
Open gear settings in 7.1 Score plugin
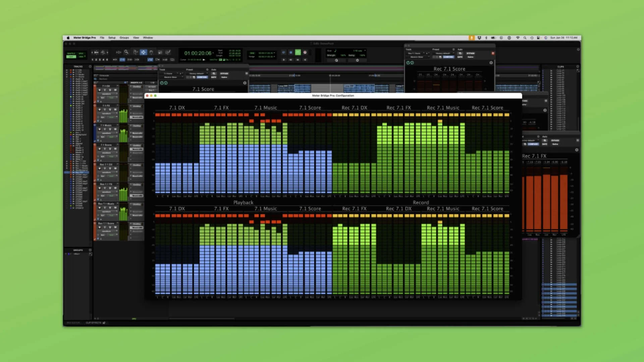[245, 83]
